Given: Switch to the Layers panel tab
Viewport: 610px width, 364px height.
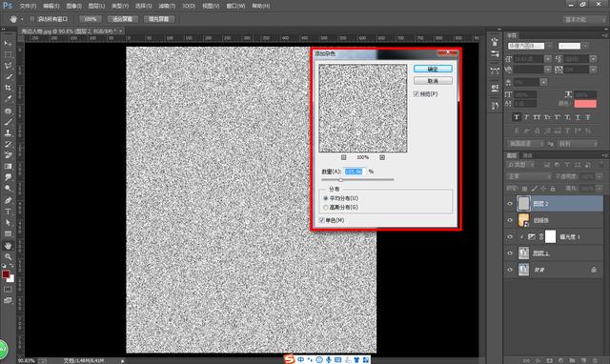Looking at the screenshot, I should click(x=511, y=155).
